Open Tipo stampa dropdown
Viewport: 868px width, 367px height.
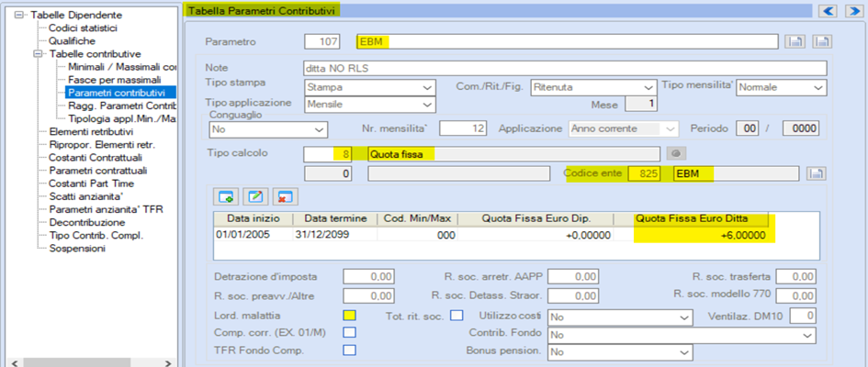pos(370,87)
